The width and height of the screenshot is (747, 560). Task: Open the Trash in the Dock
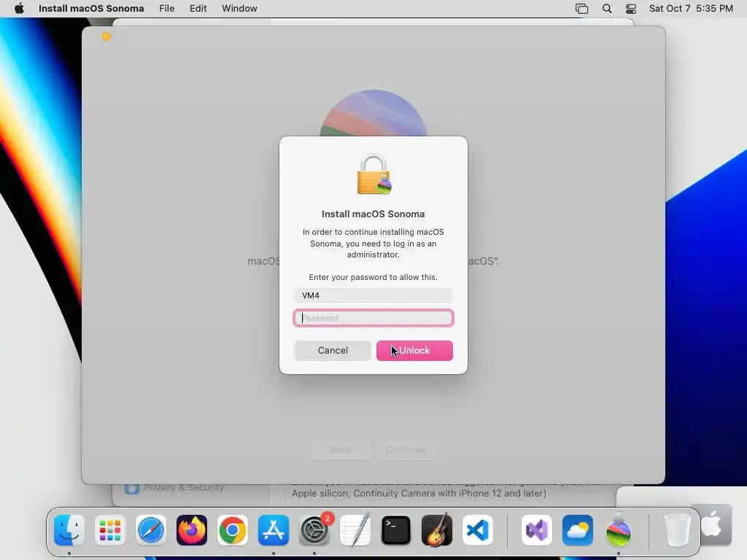pyautogui.click(x=677, y=530)
